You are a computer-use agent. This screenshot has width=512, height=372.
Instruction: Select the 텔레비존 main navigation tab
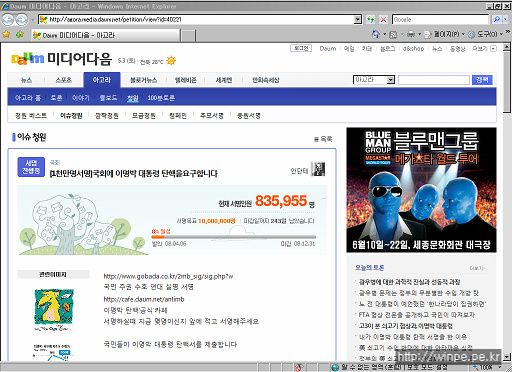click(185, 80)
